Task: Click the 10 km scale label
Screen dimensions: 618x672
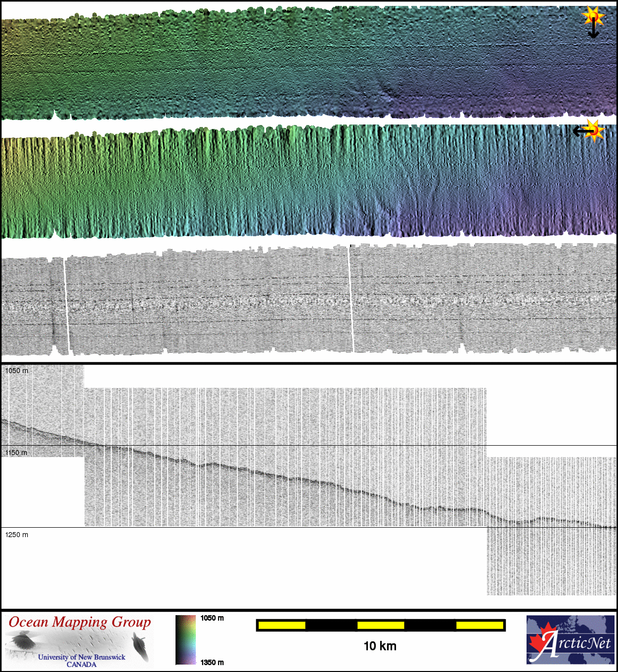Action: tap(380, 646)
